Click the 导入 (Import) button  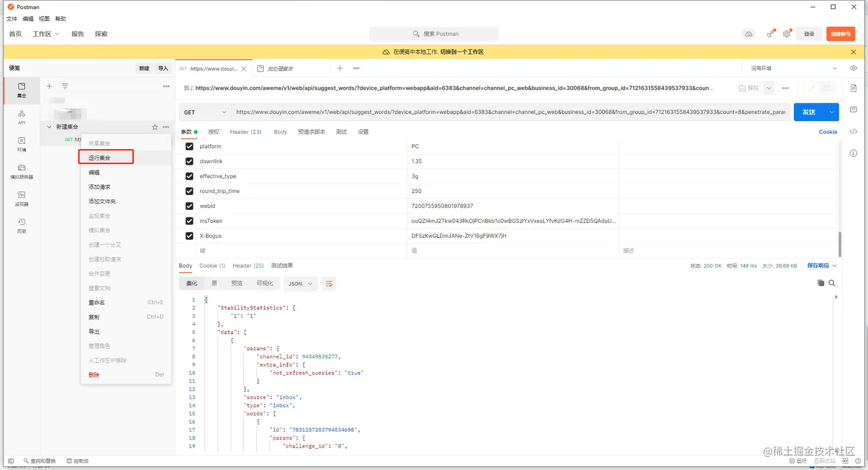click(163, 68)
